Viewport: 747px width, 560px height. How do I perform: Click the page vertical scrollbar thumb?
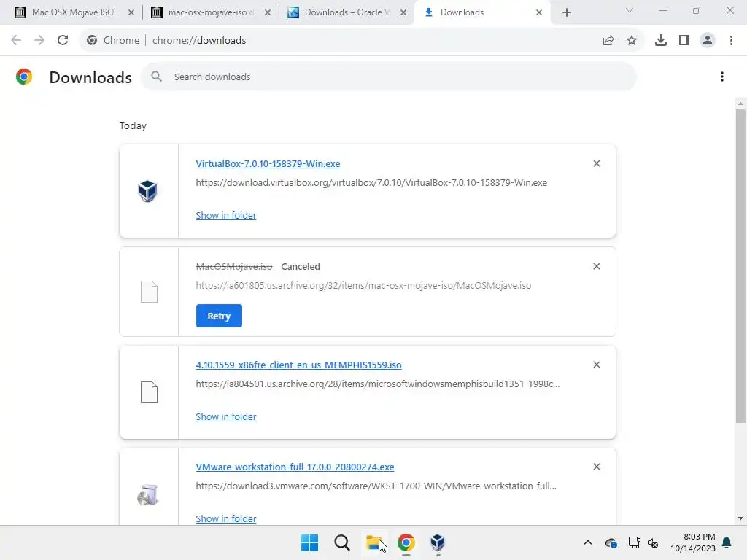[740, 265]
